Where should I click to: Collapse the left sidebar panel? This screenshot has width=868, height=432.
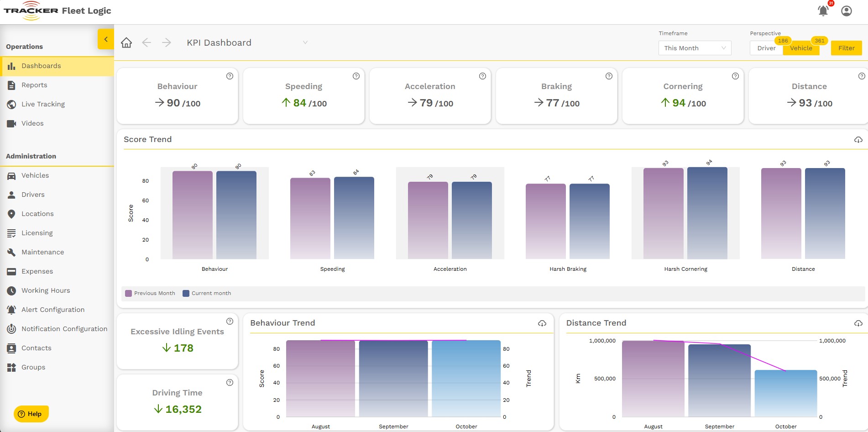tap(106, 39)
